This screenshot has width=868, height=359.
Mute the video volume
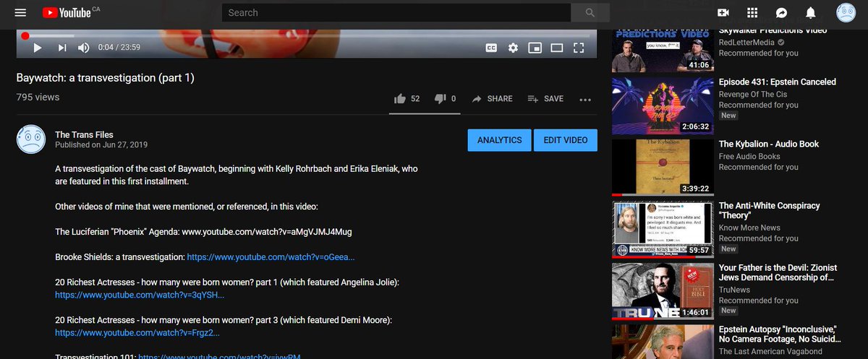pyautogui.click(x=84, y=48)
